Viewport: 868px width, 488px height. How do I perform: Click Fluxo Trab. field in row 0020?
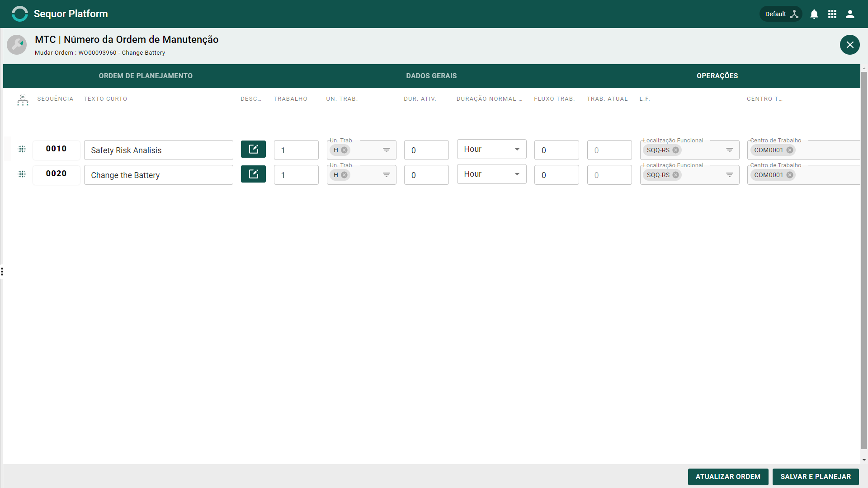coord(557,175)
